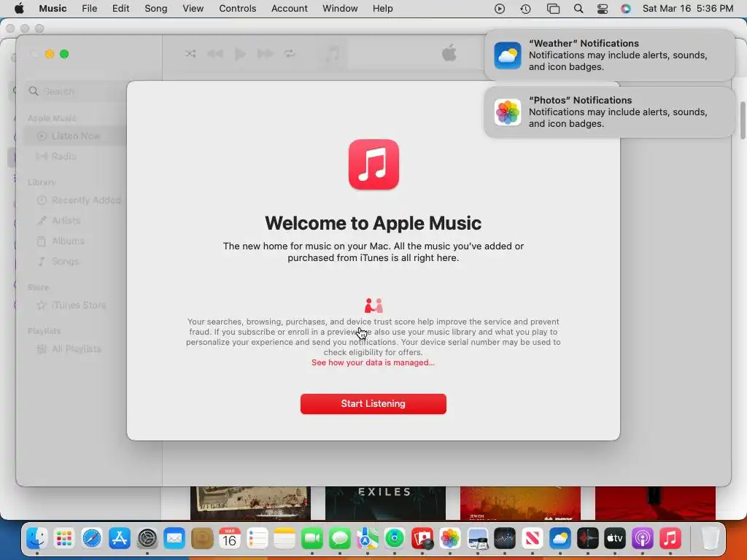Screen dimensions: 747x560
Task: Open Photos from the Dock
Action: click(x=449, y=539)
